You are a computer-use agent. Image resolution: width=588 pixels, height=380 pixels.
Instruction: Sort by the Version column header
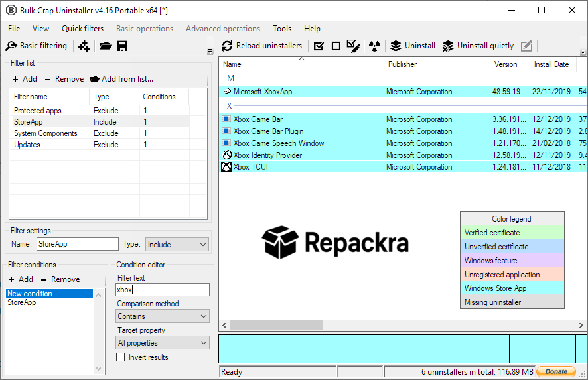[x=510, y=64]
